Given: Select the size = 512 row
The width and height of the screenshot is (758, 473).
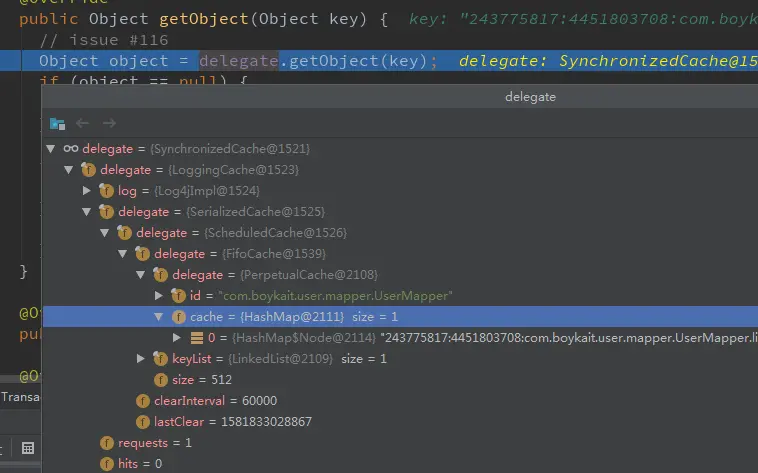Looking at the screenshot, I should click(400, 380).
